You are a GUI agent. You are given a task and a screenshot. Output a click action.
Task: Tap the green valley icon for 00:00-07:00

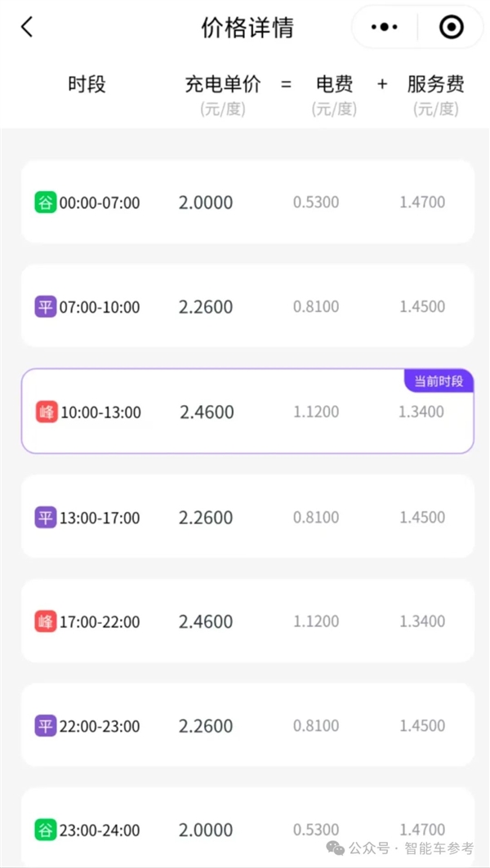[x=46, y=203]
